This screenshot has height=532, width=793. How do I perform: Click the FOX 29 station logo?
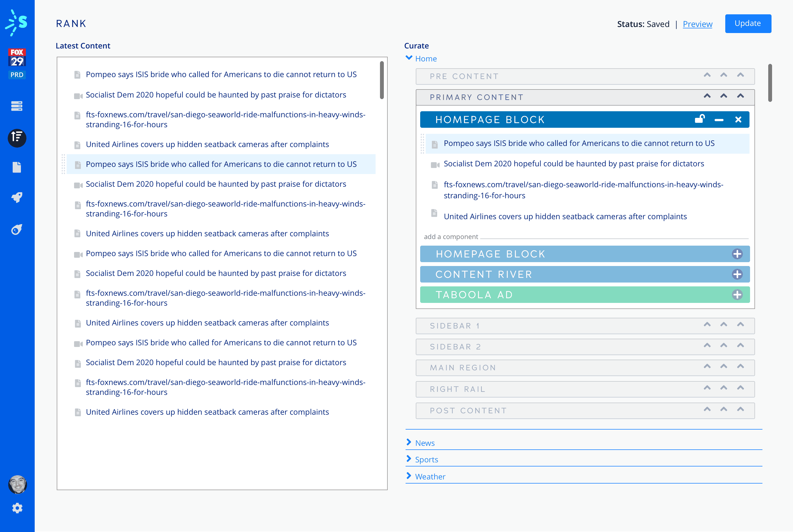point(17,57)
